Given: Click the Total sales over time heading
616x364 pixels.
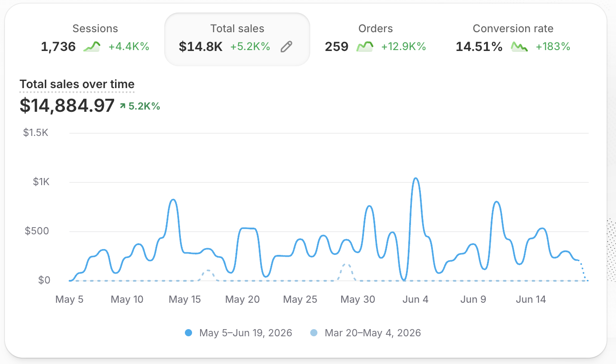Looking at the screenshot, I should 77,84.
